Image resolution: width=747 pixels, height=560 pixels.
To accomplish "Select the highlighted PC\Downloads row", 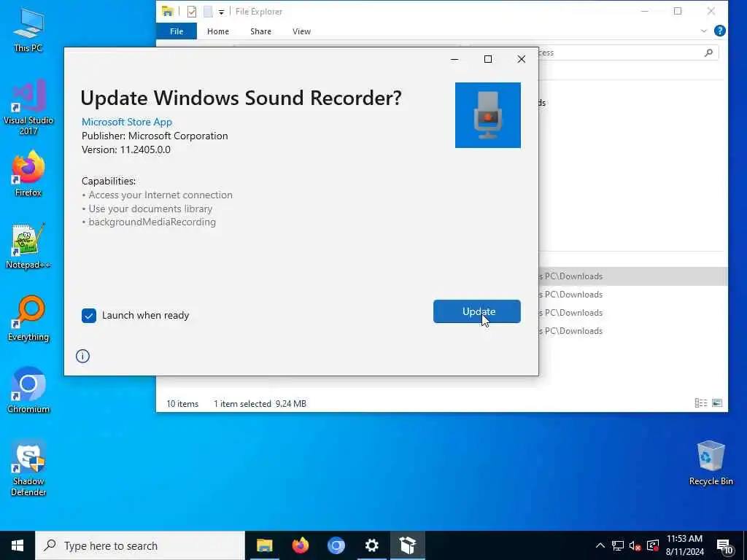I will 632,276.
